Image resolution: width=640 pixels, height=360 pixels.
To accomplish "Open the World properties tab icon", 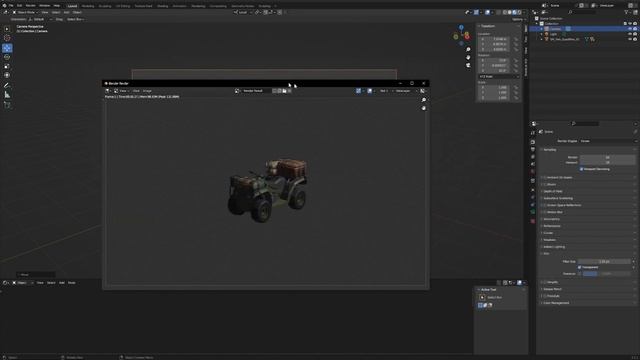I will click(x=533, y=171).
